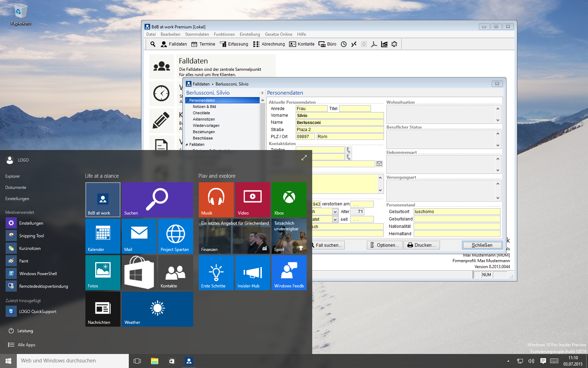Viewport: 588px width, 368px height.
Task: Click the second phone dial icon
Action: click(x=349, y=157)
